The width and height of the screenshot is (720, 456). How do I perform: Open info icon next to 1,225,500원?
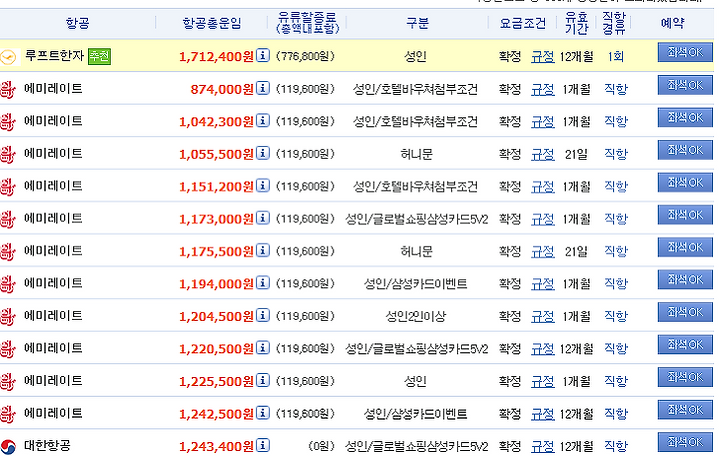tap(263, 380)
